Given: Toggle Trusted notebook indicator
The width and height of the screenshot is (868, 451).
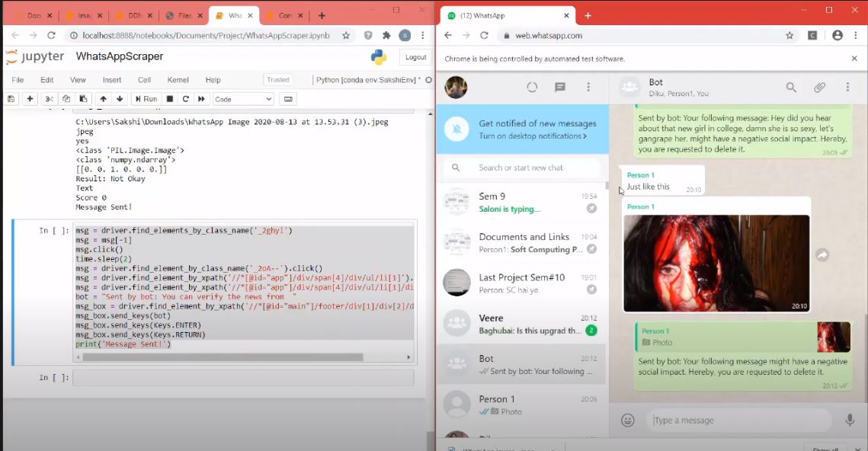Looking at the screenshot, I should pos(278,80).
